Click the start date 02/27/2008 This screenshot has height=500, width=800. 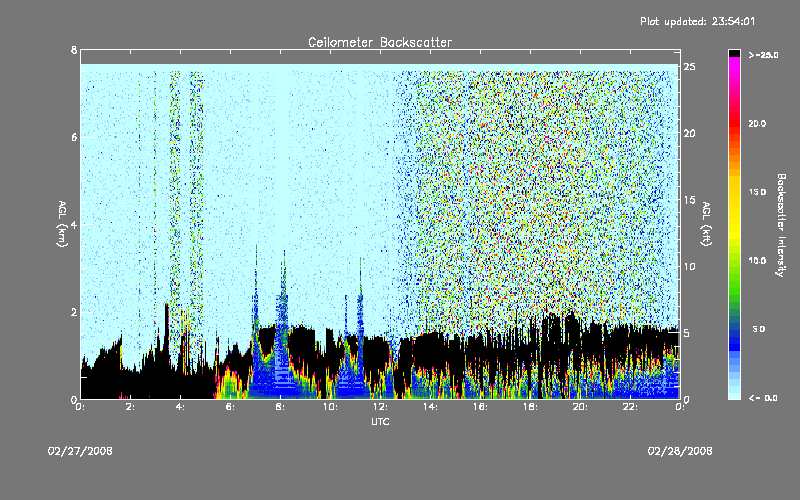click(80, 451)
